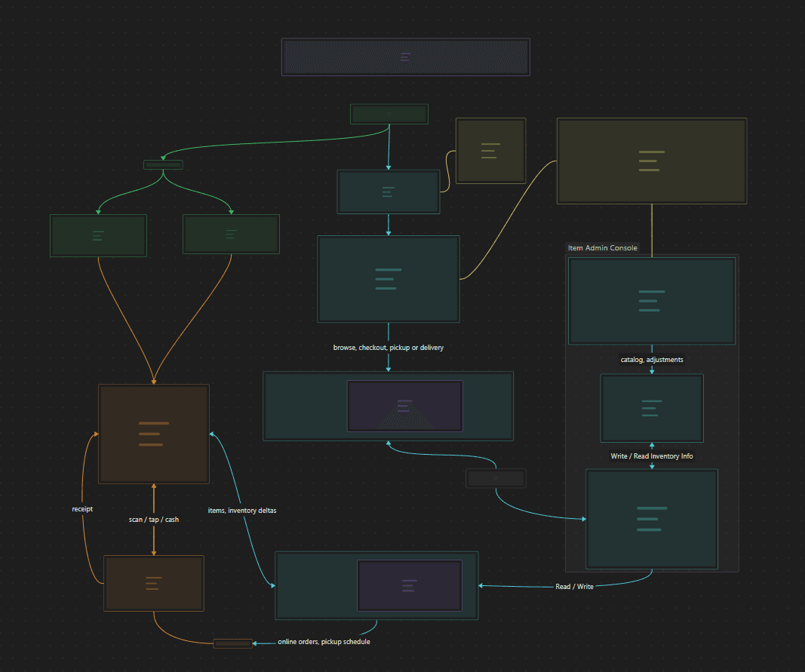Click the "online orders, pickup schedule" label
This screenshot has width=805, height=672.
pyautogui.click(x=324, y=642)
